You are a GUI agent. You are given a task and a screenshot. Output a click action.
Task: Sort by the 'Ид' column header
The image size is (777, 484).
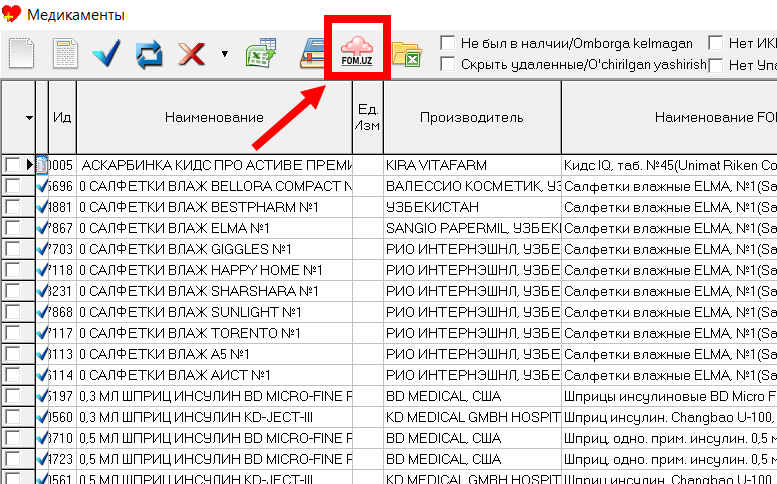62,117
